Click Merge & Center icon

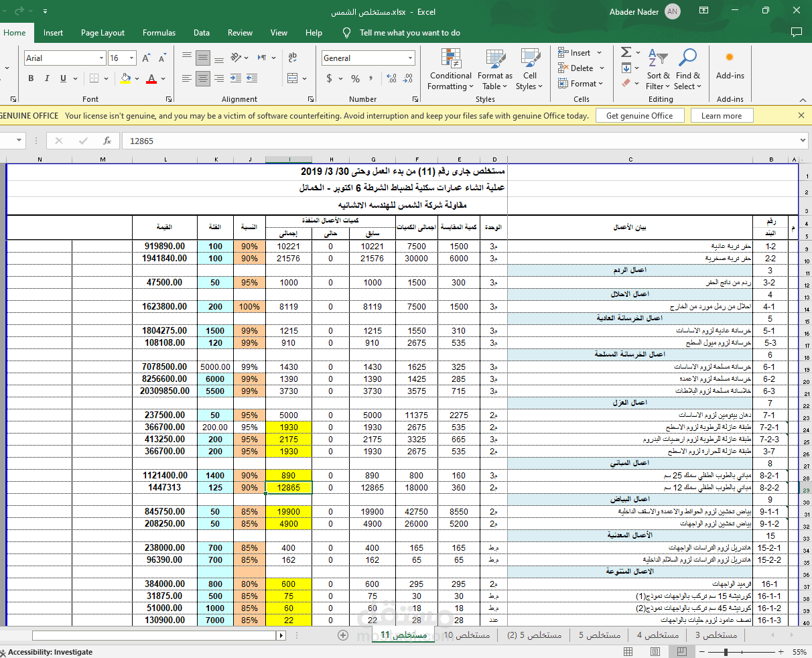pos(293,78)
